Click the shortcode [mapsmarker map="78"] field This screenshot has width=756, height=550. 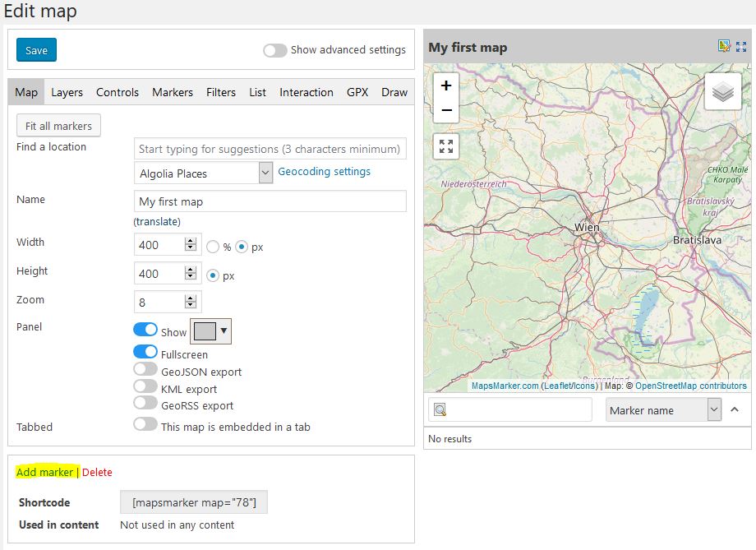[194, 502]
